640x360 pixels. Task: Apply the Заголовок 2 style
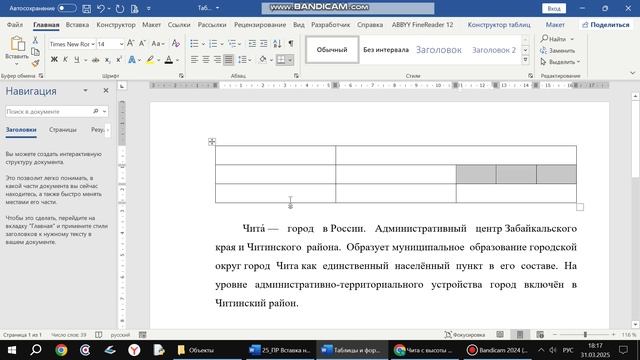(x=494, y=50)
